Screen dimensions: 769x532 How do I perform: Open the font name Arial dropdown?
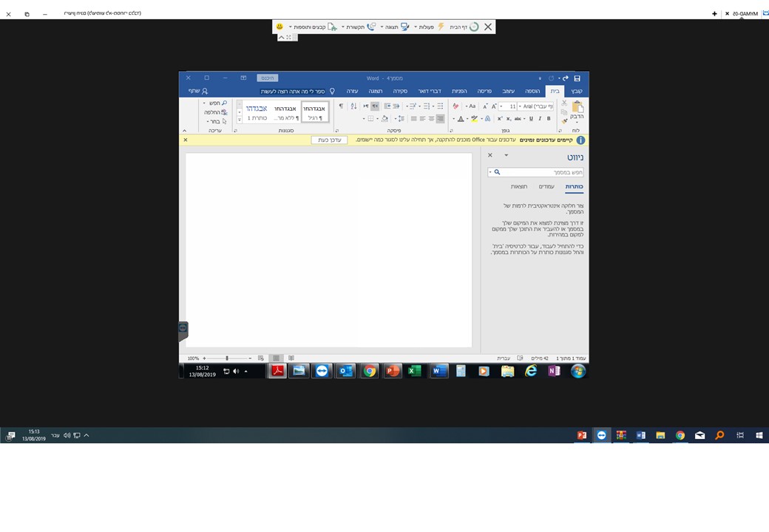point(520,106)
